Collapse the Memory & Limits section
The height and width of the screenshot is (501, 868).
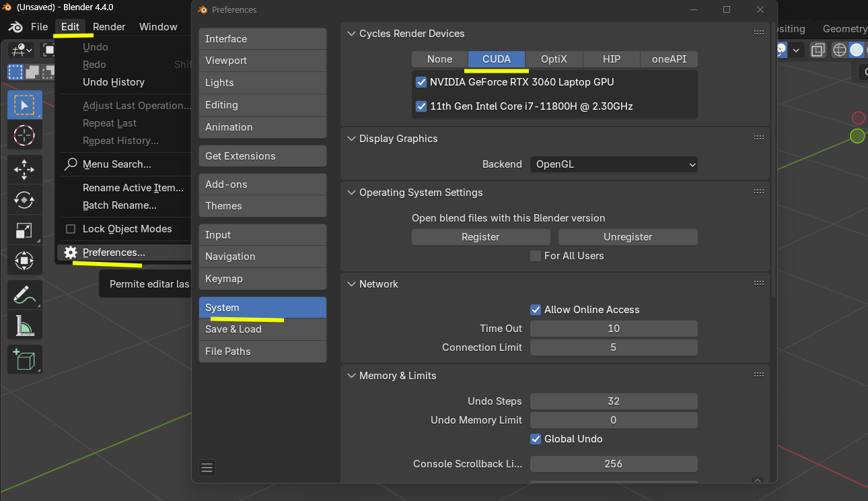pyautogui.click(x=351, y=376)
